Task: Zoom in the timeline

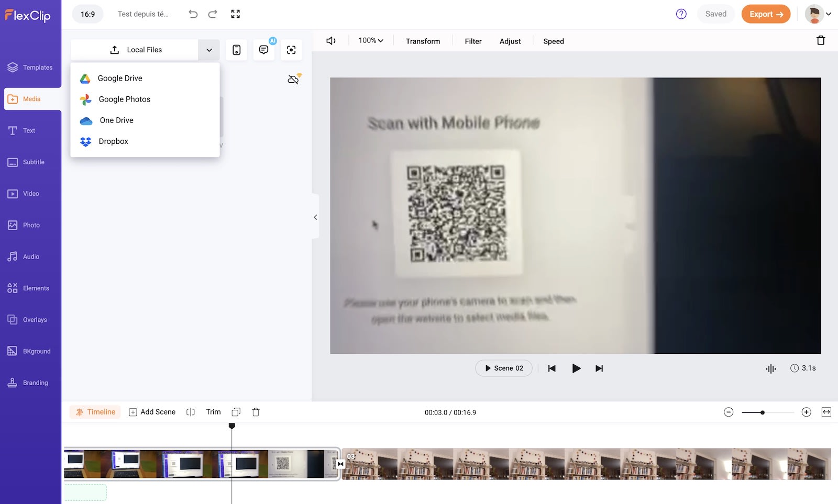Action: coord(807,412)
